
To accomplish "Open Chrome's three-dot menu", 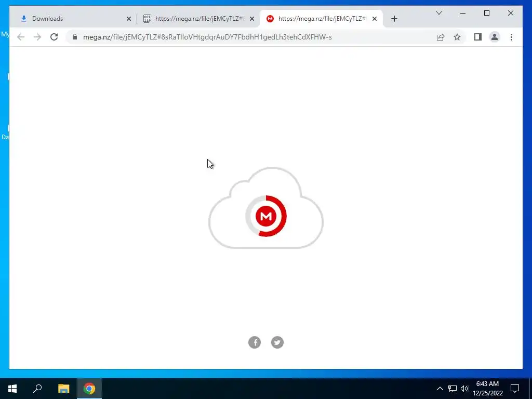I will [511, 37].
